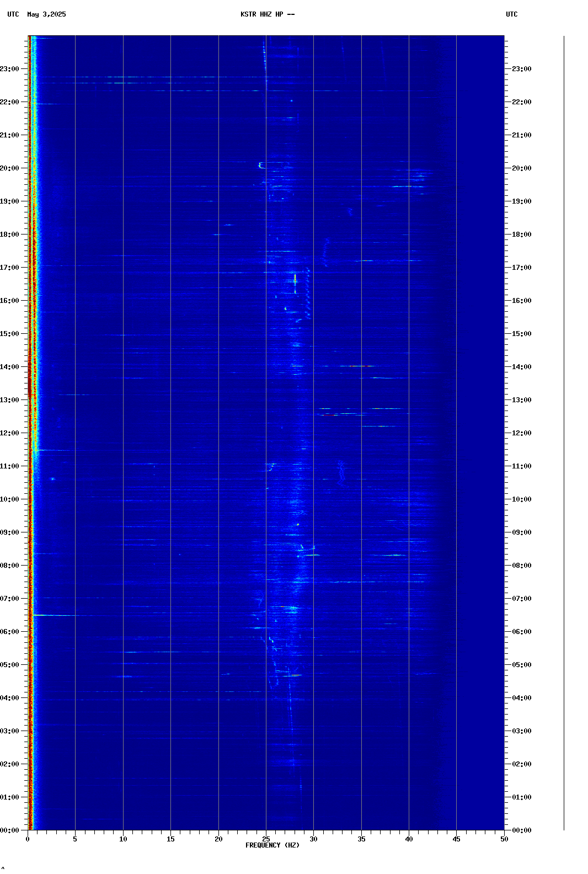
Task: Click the 'KSTR HHZ HP --' station title
Action: [268, 14]
